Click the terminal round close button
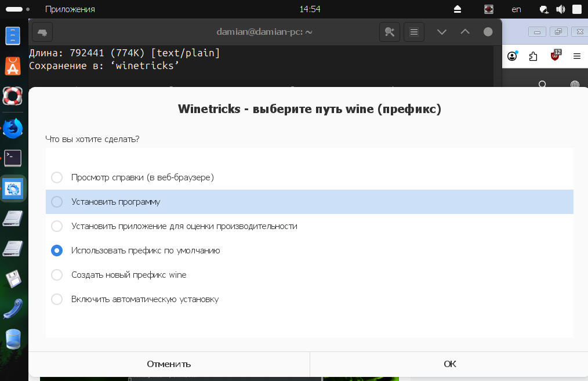 [488, 32]
